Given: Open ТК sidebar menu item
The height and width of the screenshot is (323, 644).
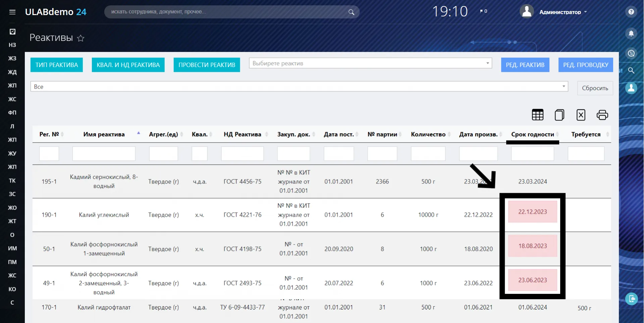Looking at the screenshot, I should tap(12, 180).
